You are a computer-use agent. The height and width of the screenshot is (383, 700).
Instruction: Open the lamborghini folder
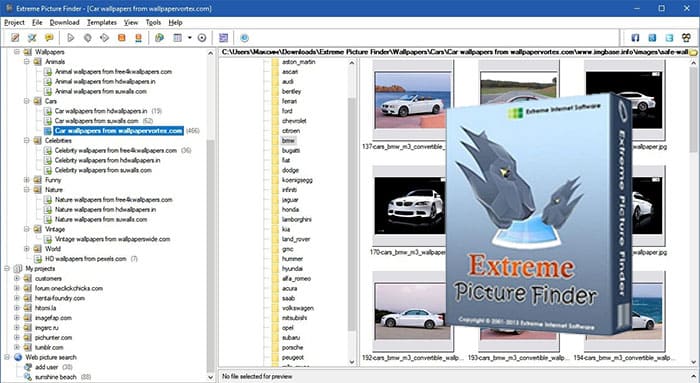point(296,219)
